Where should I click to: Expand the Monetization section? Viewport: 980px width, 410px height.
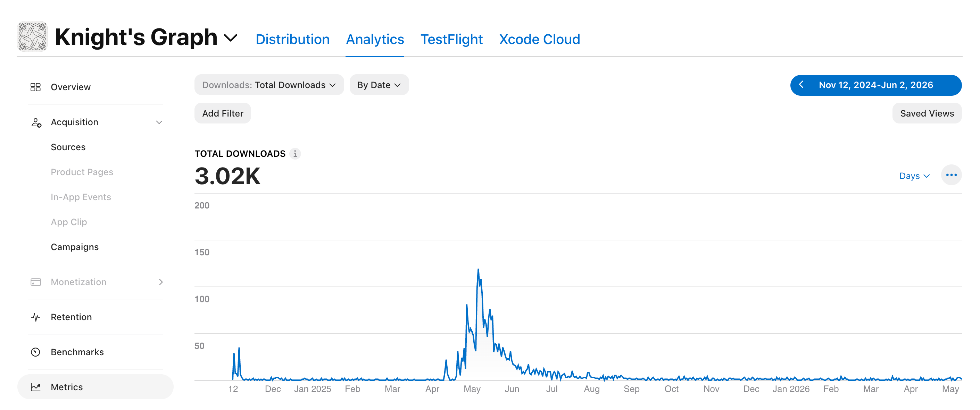point(160,282)
